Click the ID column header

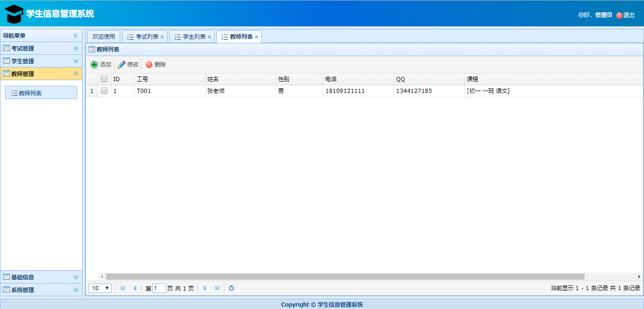tap(123, 79)
